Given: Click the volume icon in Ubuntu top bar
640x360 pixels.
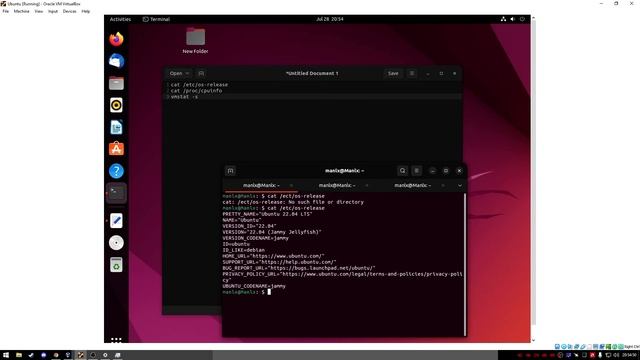Looking at the screenshot, I should (x=513, y=19).
